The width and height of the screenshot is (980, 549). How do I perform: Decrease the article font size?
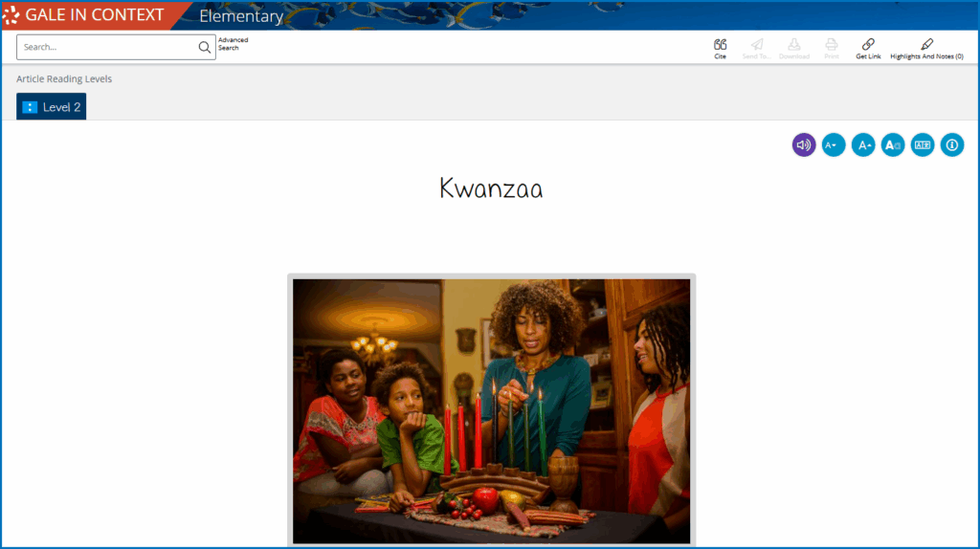click(834, 145)
